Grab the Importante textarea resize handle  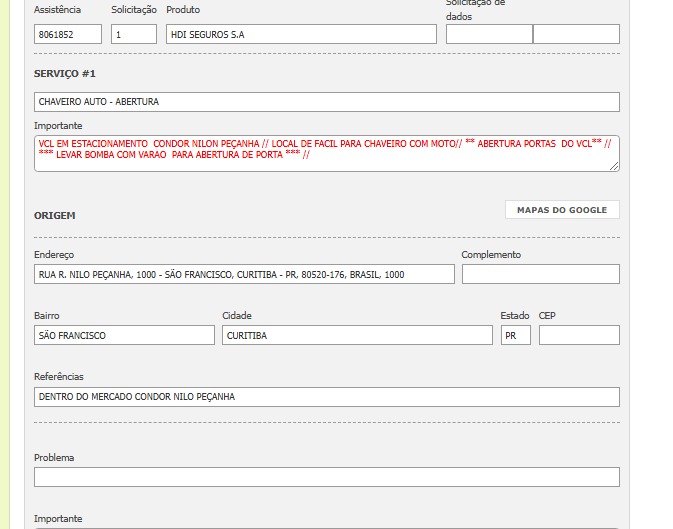[x=615, y=167]
